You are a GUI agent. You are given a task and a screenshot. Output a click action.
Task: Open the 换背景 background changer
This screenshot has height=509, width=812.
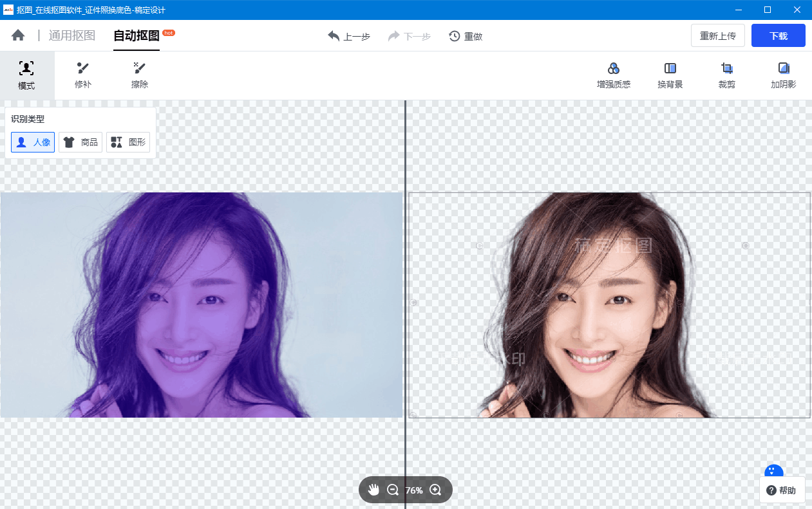(670, 75)
